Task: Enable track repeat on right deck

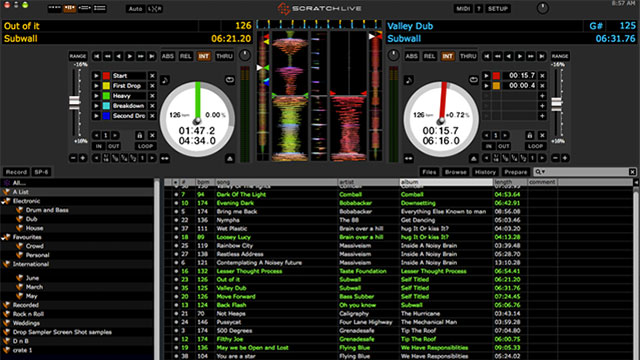Action: (x=473, y=80)
